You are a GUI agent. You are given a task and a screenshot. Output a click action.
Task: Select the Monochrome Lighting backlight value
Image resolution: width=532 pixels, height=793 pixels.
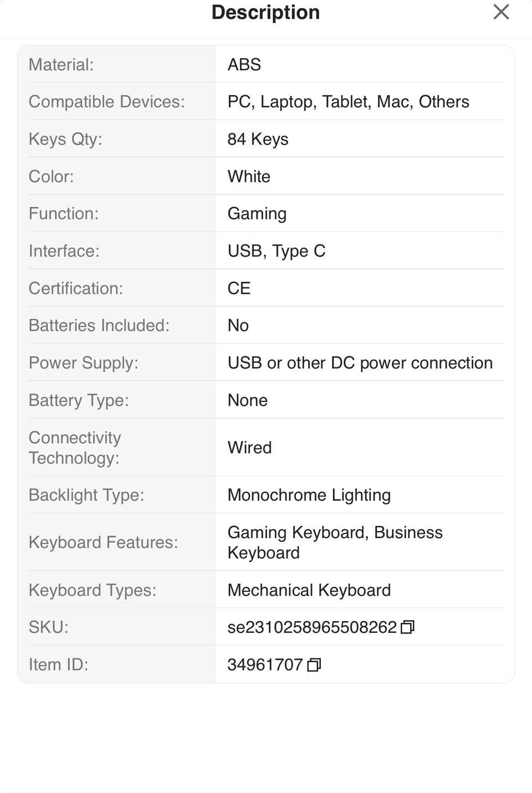[309, 495]
